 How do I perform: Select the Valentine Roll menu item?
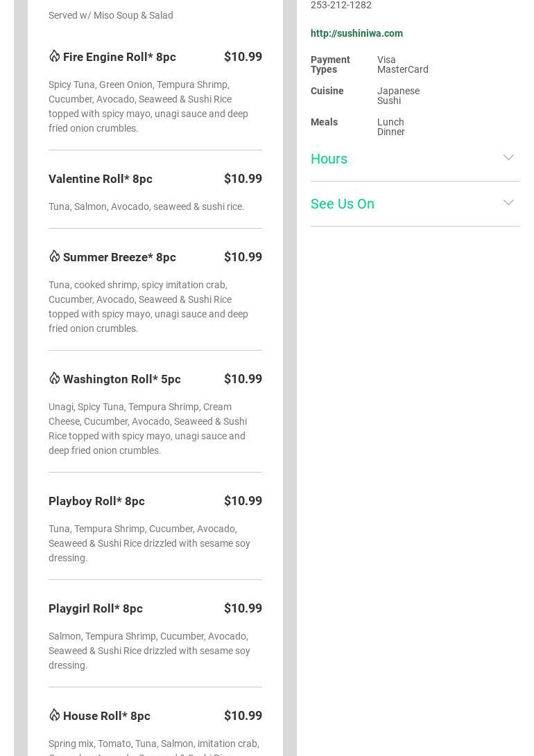[x=101, y=179]
